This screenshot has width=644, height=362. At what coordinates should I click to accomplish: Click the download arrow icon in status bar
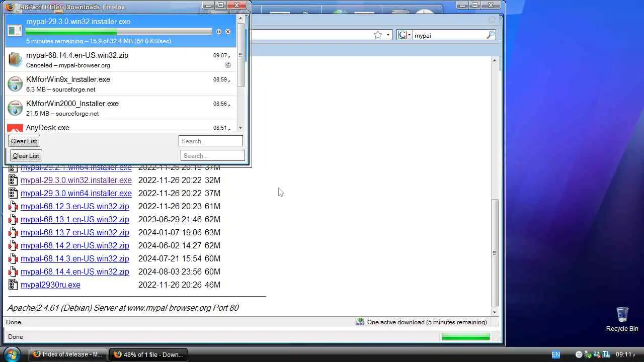click(x=360, y=322)
